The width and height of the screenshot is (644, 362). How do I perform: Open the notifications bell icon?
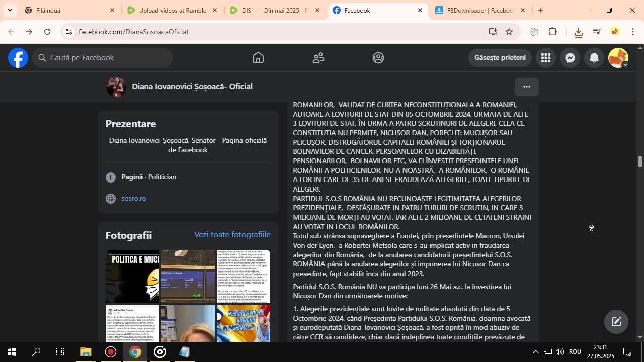pyautogui.click(x=594, y=58)
